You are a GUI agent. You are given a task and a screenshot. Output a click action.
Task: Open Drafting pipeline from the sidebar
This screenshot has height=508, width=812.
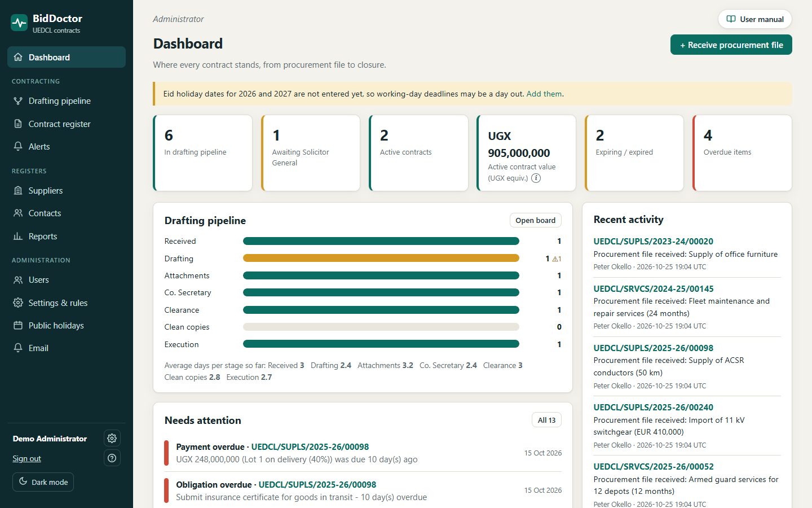(x=67, y=101)
